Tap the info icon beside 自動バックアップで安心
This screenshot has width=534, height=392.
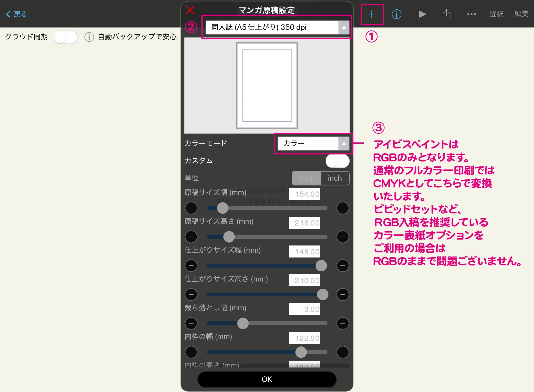(x=89, y=37)
